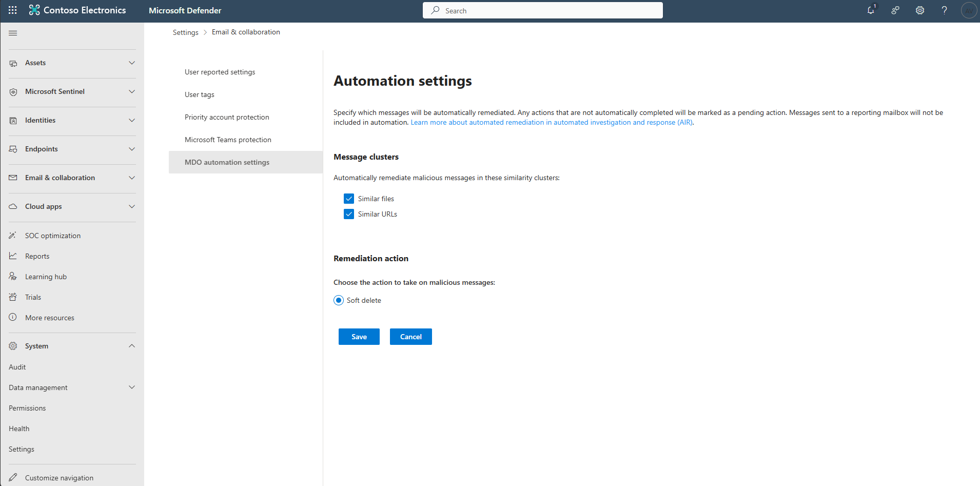Click the SOC optimization wand icon
Screen dimensions: 980x486
pos(13,236)
